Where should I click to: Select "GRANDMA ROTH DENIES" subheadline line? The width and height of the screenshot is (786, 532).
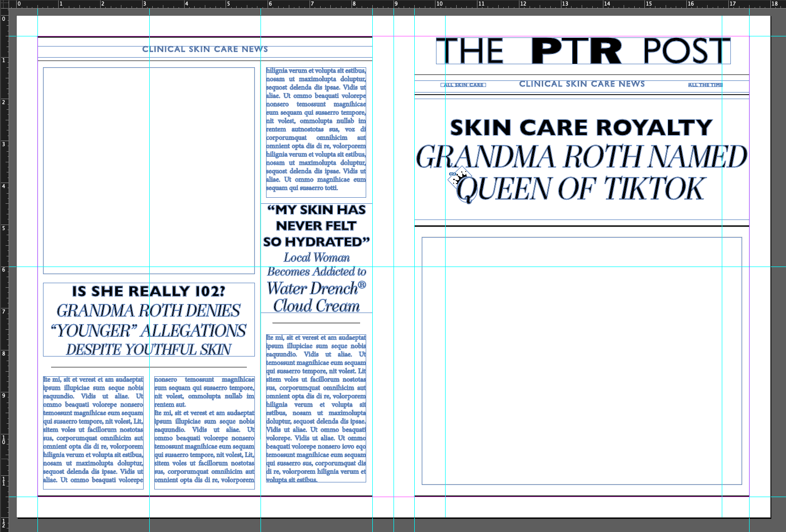click(x=149, y=311)
